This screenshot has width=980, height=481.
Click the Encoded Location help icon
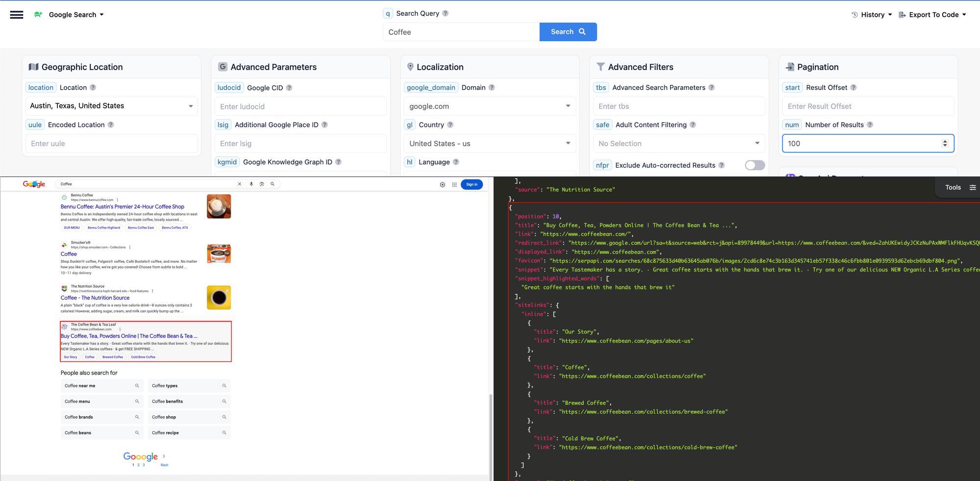click(111, 125)
